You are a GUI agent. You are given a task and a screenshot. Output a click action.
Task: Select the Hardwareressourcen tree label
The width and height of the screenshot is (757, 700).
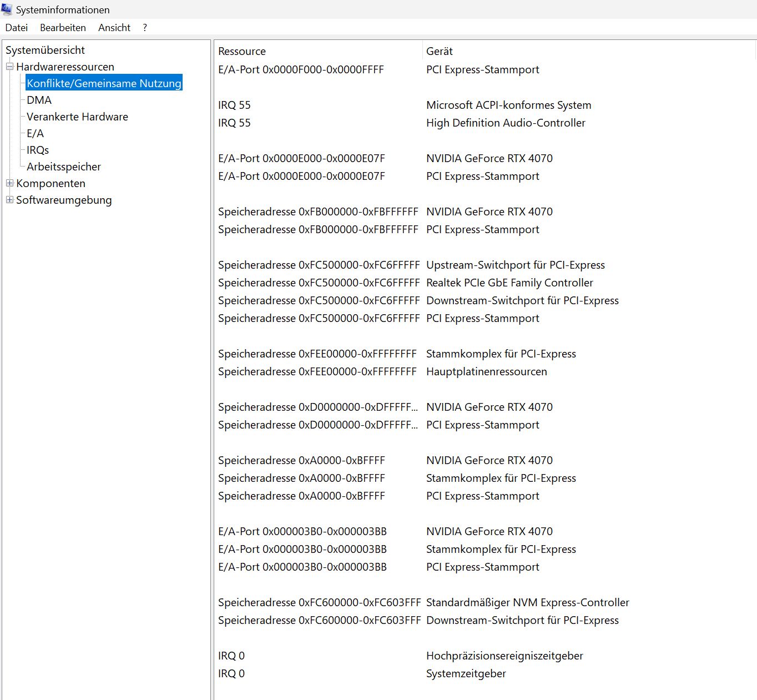pos(65,67)
